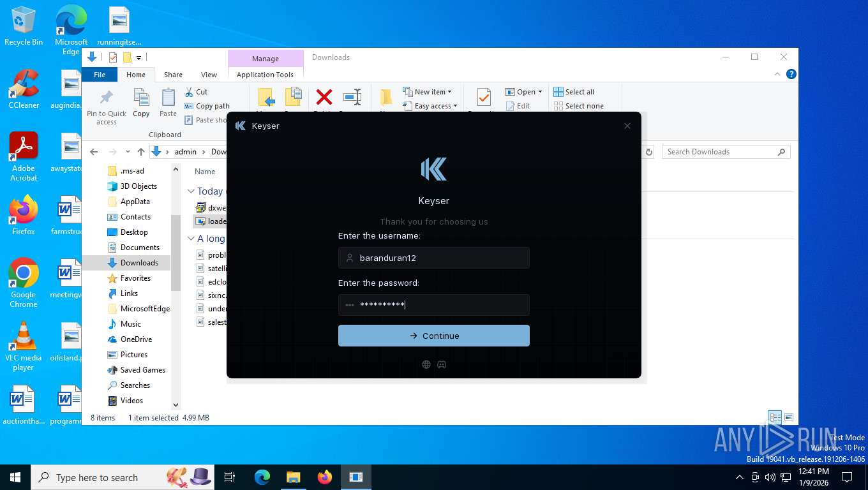This screenshot has width=868, height=490.
Task: Focus the Keyser password input field
Action: (x=434, y=305)
